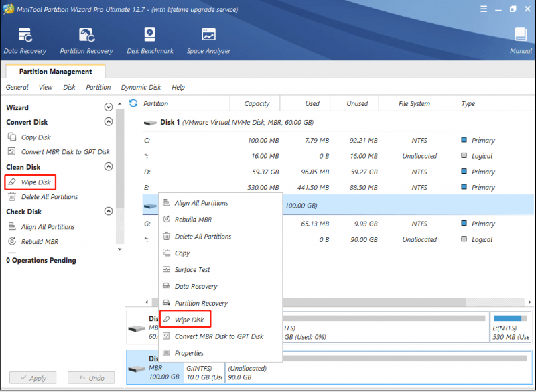Open the hamburger menu in title bar
The height and width of the screenshot is (392, 536).
coord(484,9)
